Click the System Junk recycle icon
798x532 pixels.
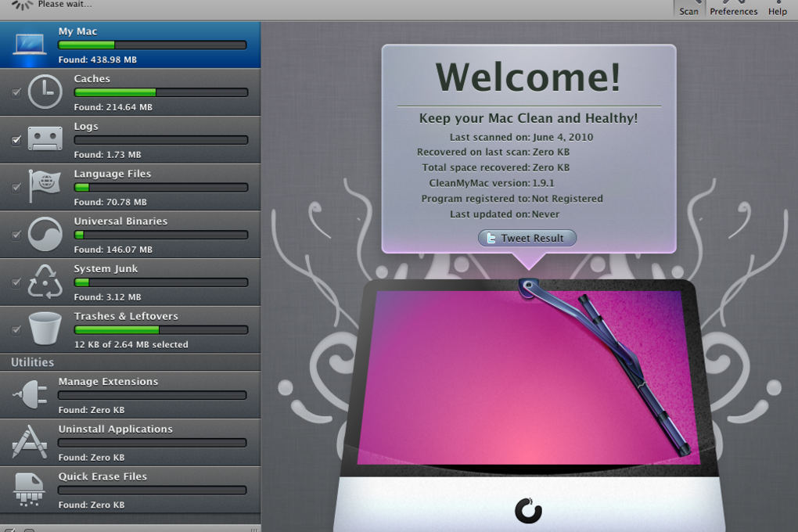click(45, 281)
